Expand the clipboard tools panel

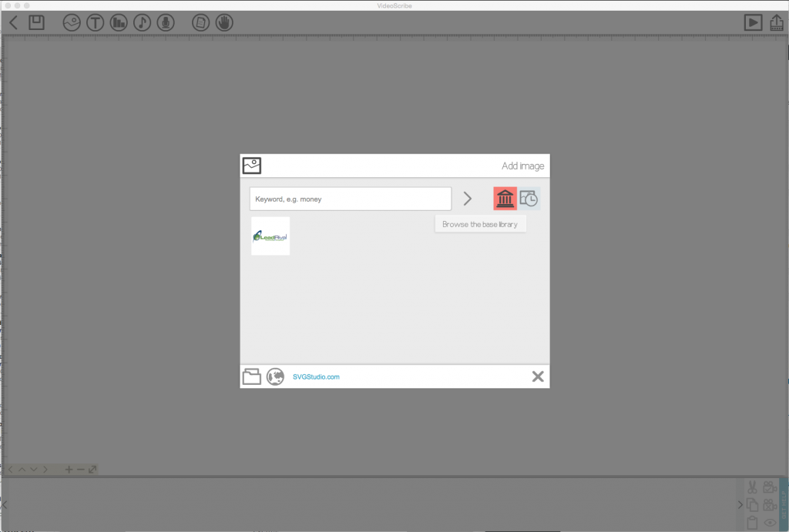point(740,504)
